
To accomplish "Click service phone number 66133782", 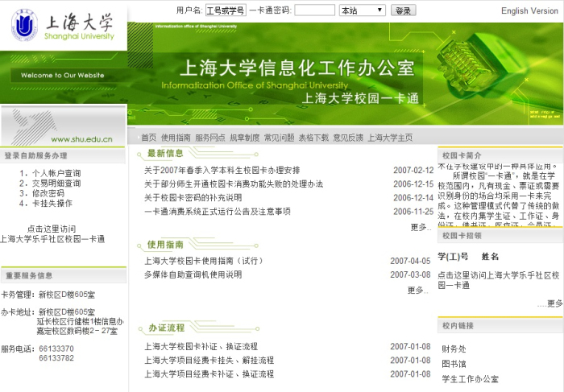I will tap(56, 358).
